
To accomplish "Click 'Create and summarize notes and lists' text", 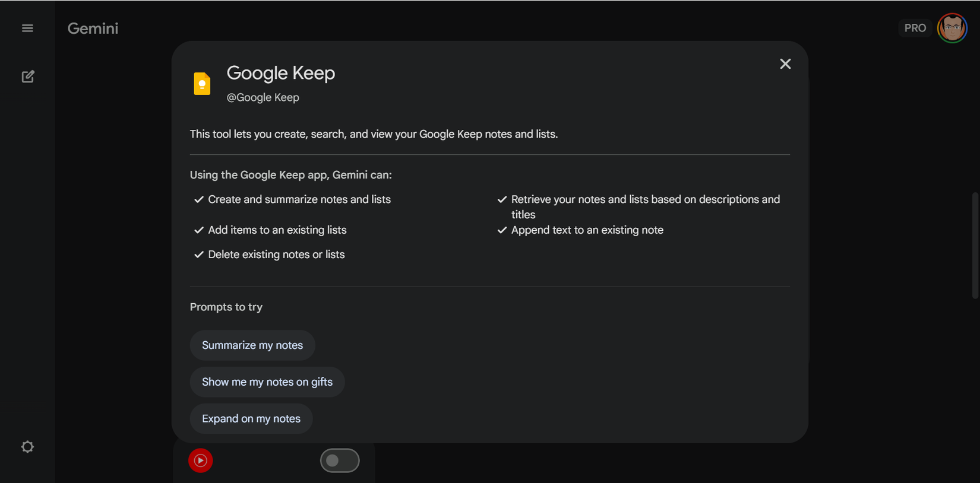I will [299, 199].
